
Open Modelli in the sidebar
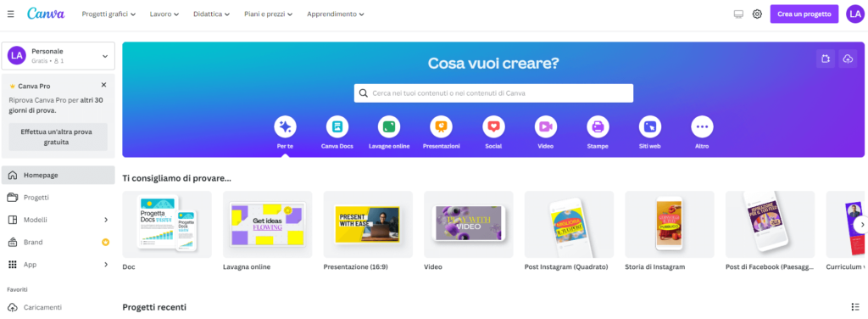(x=58, y=220)
